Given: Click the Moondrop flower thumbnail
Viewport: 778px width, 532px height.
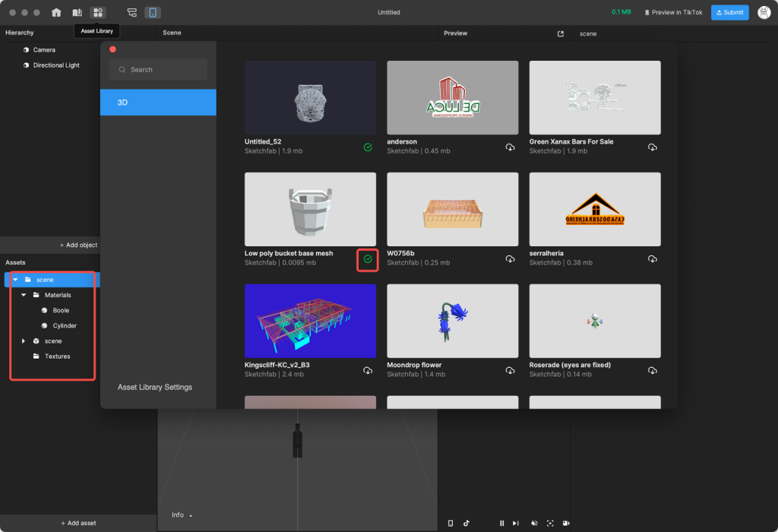Looking at the screenshot, I should (453, 321).
